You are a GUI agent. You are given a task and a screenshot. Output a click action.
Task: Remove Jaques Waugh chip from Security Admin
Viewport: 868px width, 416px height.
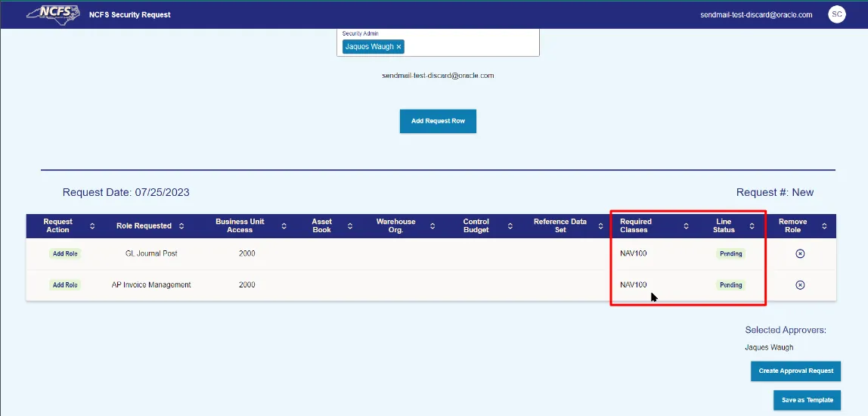[x=398, y=47]
